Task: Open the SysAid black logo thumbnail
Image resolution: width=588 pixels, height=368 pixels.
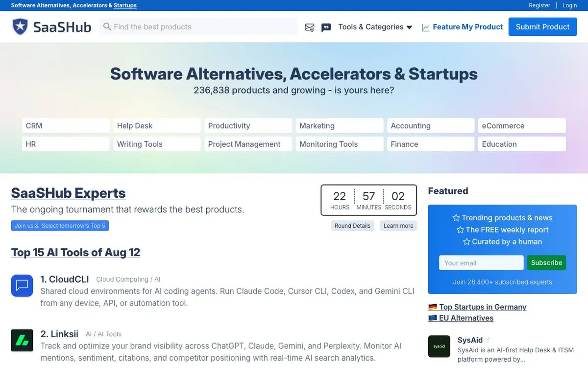Action: click(x=439, y=346)
